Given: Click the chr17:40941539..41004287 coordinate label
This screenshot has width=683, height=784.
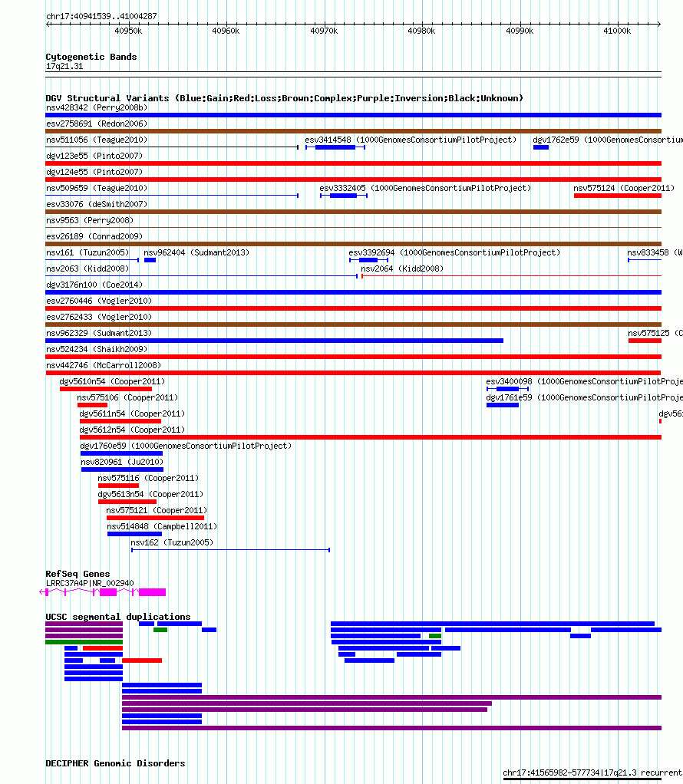Looking at the screenshot, I should coord(101,16).
